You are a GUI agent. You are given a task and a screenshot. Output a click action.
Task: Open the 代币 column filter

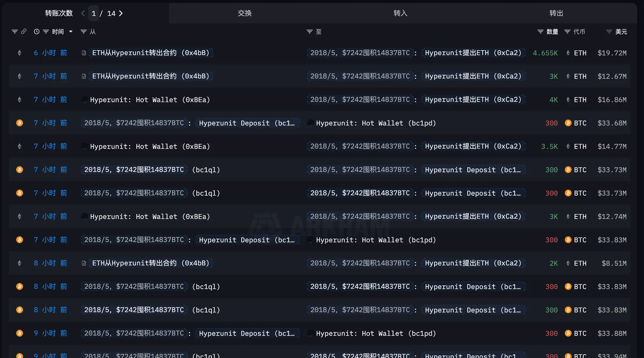click(567, 31)
